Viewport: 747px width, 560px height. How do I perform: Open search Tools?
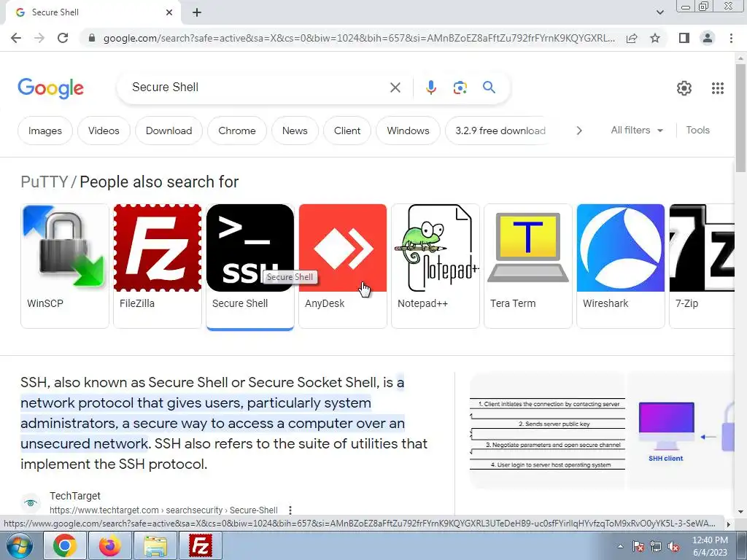(x=697, y=130)
